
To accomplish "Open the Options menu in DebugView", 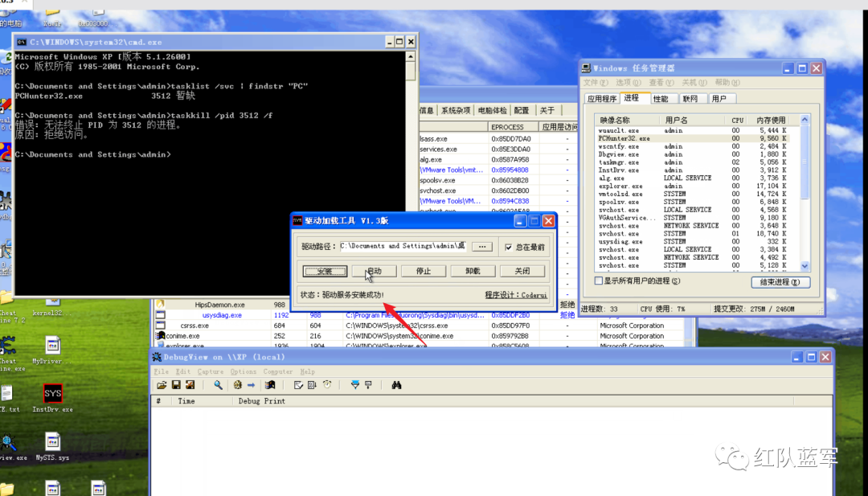I will (x=243, y=371).
